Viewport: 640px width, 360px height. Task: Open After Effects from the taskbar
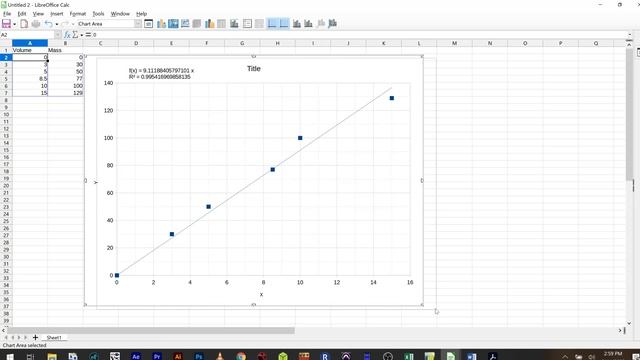pyautogui.click(x=136, y=356)
